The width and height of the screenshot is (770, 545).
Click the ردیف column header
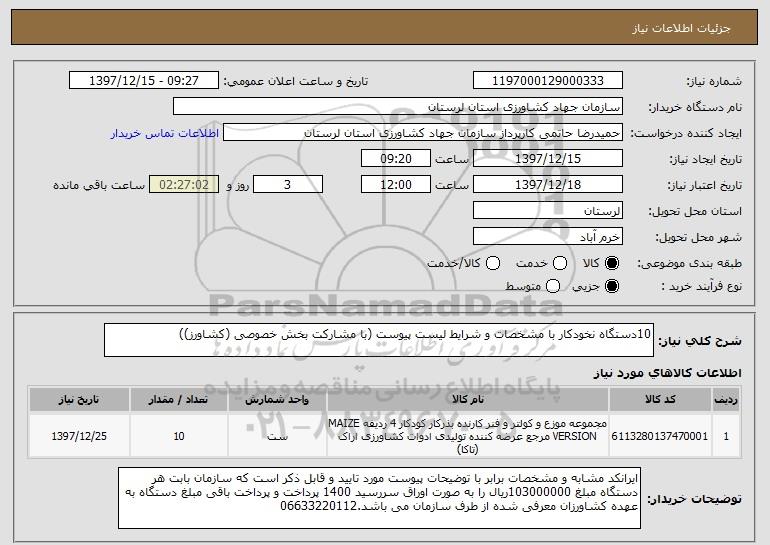(726, 400)
